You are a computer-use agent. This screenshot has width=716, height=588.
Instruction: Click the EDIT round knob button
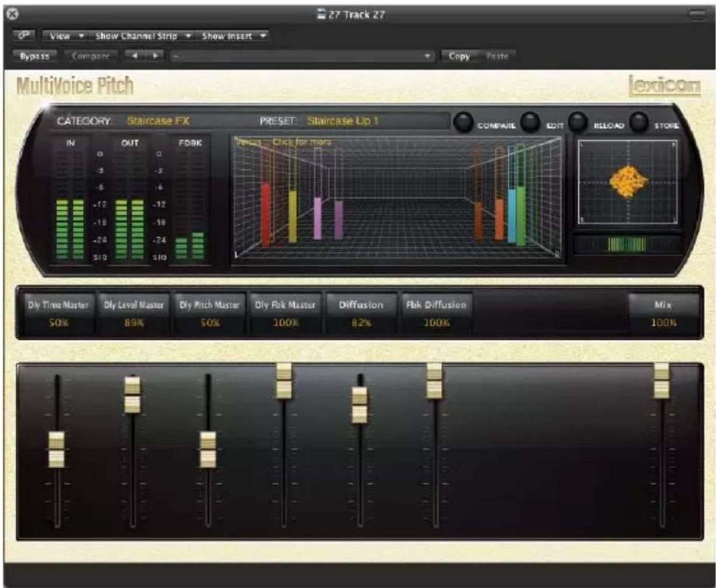[x=530, y=121]
